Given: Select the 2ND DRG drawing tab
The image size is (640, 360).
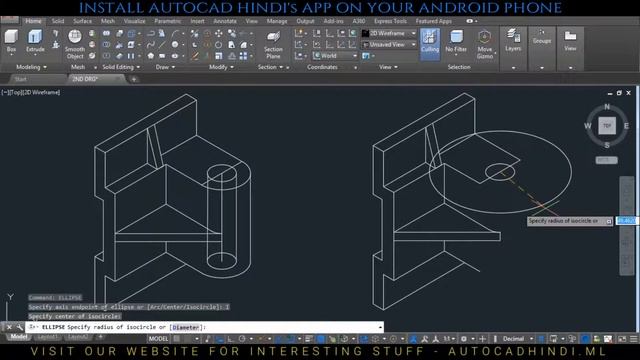Looking at the screenshot, I should point(85,79).
